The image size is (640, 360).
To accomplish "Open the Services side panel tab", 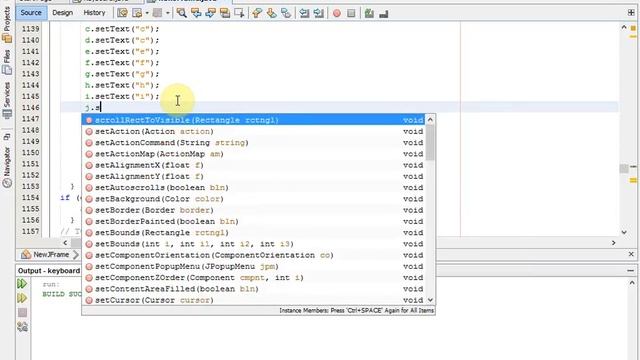I will click(x=7, y=100).
